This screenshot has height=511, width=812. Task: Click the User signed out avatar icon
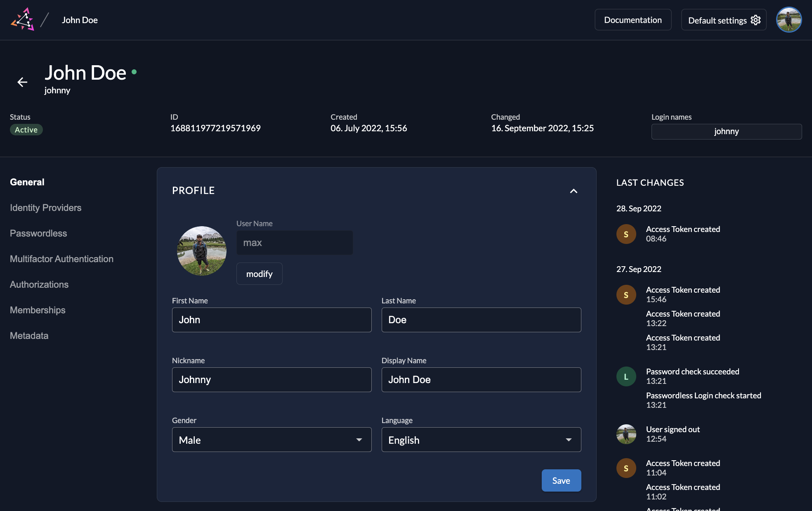(x=626, y=434)
